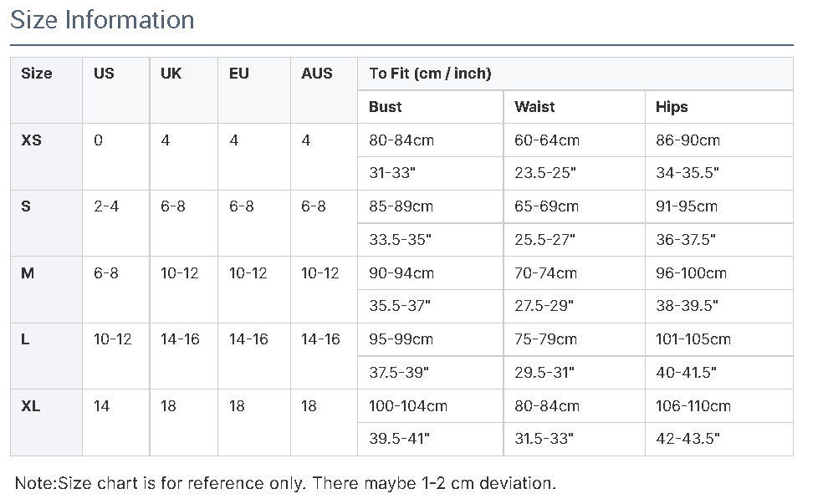Click the Size Information heading
The width and height of the screenshot is (823, 504).
pos(102,20)
